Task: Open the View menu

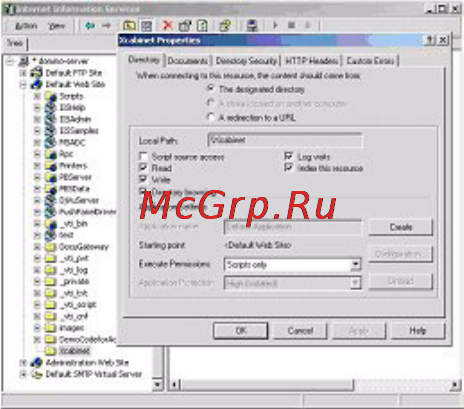Action: point(57,26)
